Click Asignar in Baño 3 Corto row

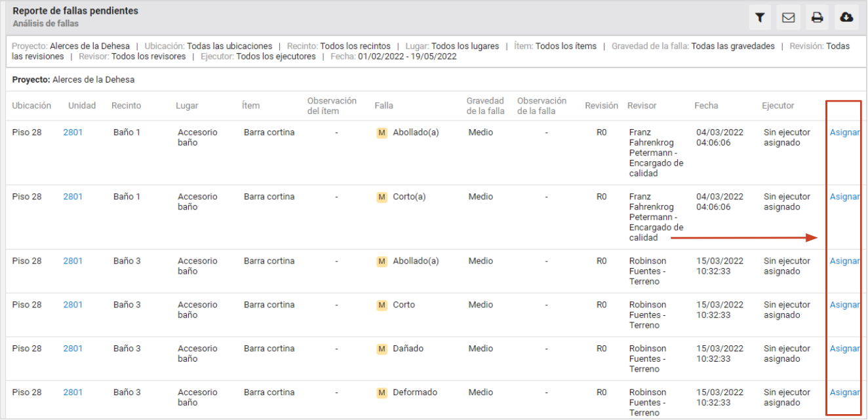(844, 305)
